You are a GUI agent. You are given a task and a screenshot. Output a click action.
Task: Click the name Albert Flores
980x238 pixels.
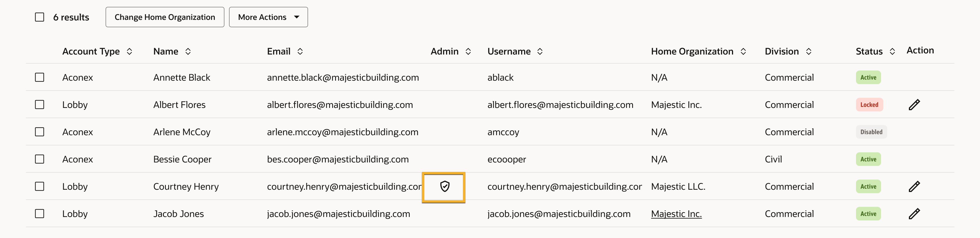179,105
